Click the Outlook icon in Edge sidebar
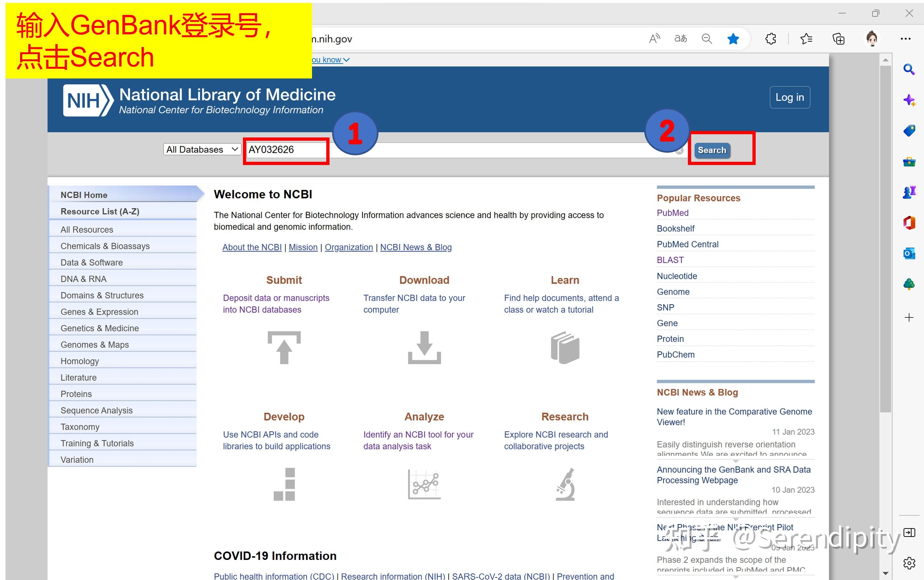 coord(909,254)
